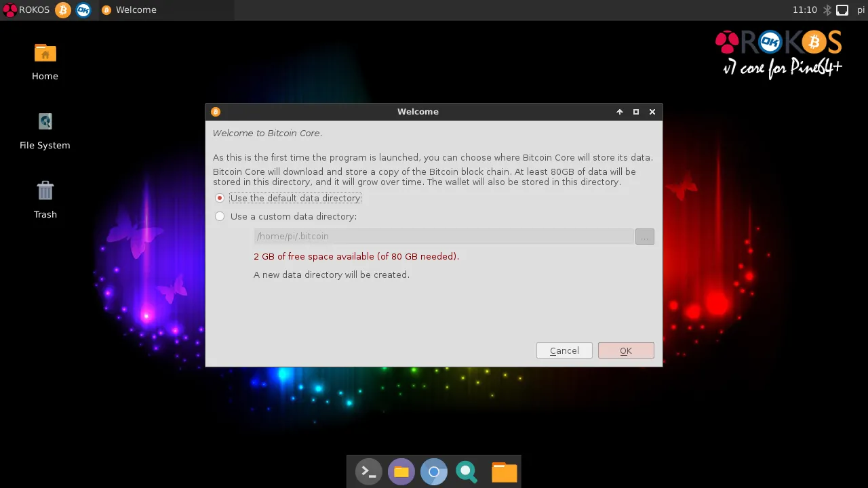868x488 pixels.
Task: Open the network connection tray icon
Action: [842, 9]
